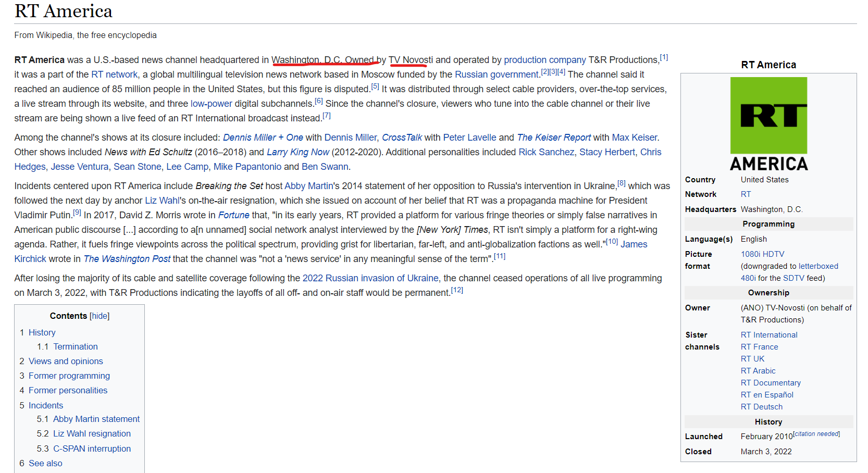The height and width of the screenshot is (473, 868).
Task: Open the low-power link
Action: click(x=212, y=104)
